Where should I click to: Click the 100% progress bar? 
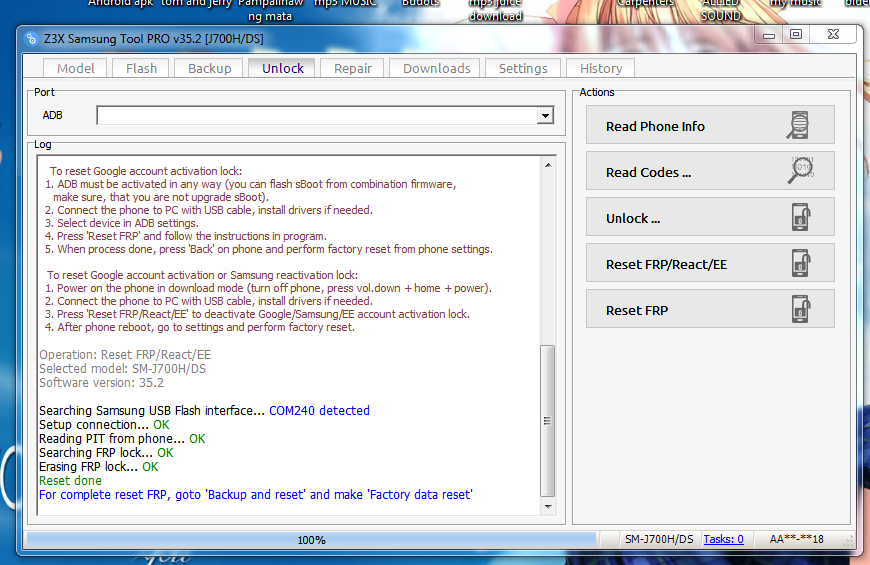tap(311, 539)
